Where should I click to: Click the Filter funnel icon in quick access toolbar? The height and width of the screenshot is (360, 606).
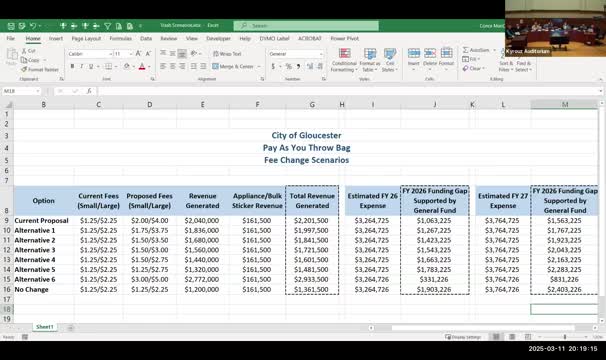107,26
